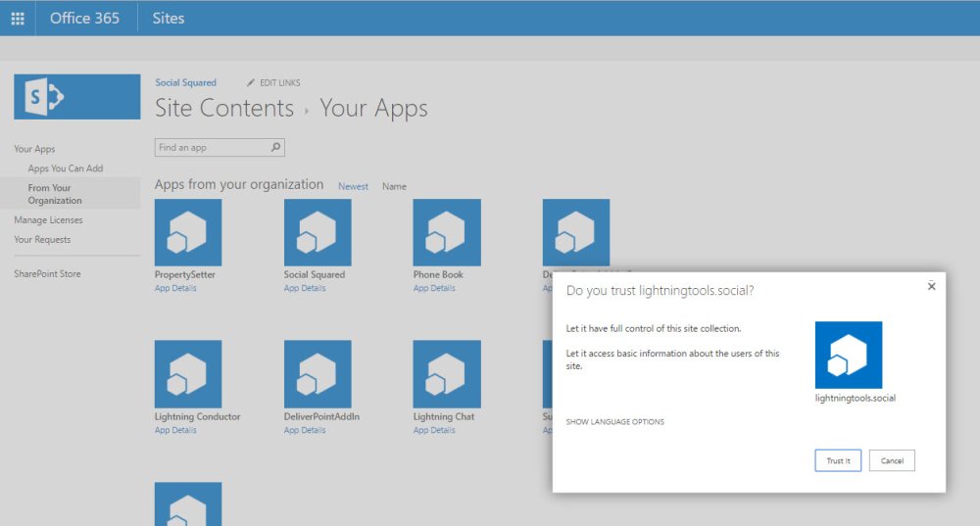Click the Lightning Chat app name
Screen dimensions: 980x526
tap(444, 416)
